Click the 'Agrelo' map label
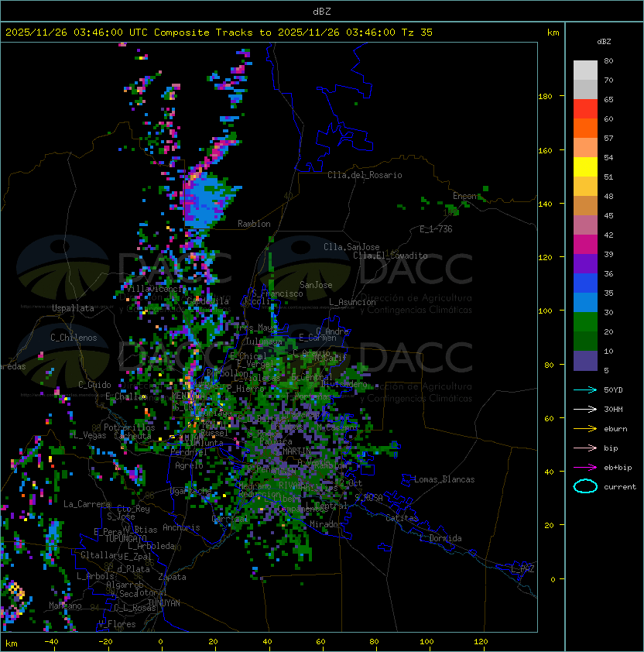The width and height of the screenshot is (644, 652). [189, 465]
